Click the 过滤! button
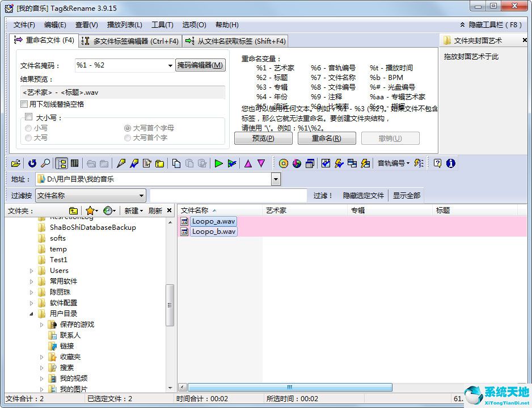 323,196
